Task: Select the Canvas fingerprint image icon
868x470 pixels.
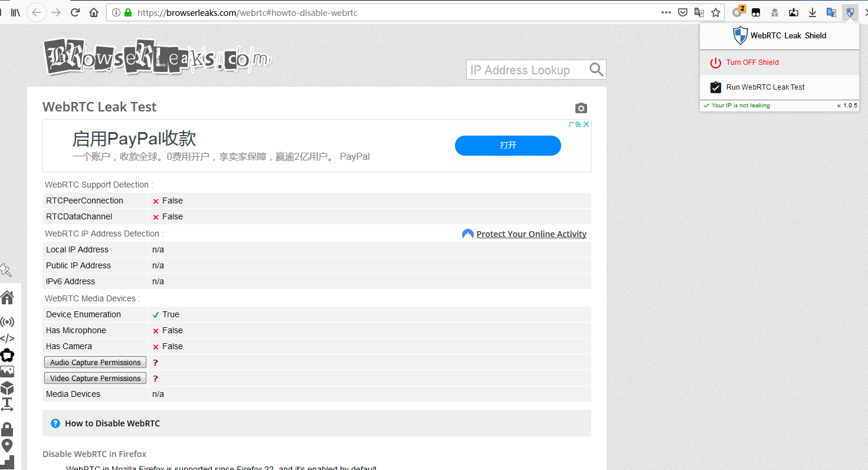Action: pos(8,371)
